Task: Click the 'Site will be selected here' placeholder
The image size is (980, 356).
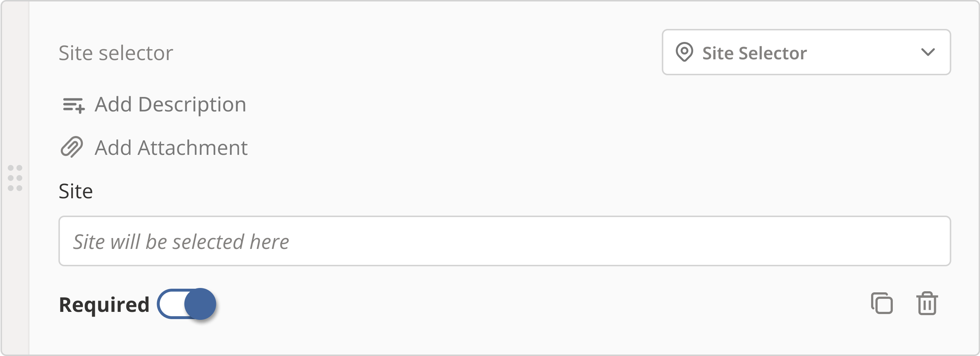Action: (x=181, y=242)
